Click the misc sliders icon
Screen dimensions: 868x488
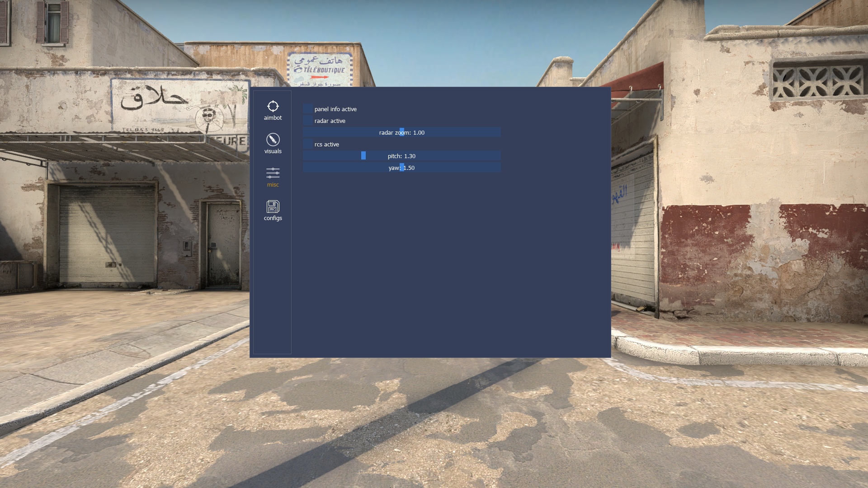273,173
